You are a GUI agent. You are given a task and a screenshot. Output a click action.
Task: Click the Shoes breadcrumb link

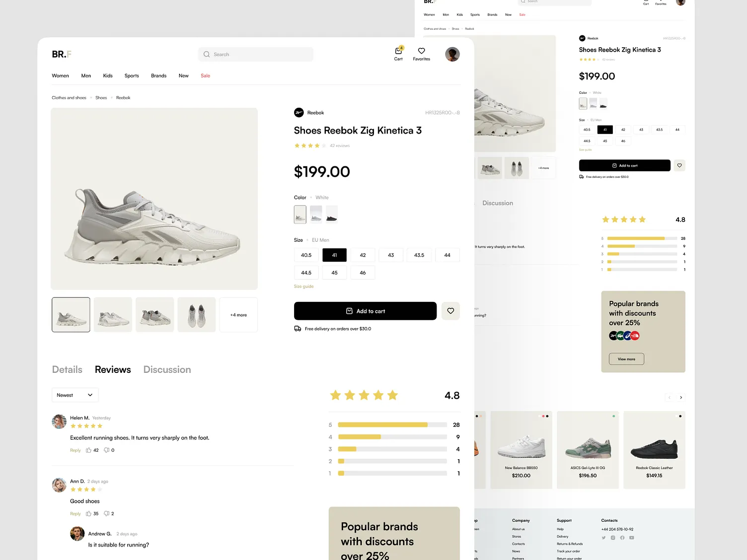tap(101, 97)
